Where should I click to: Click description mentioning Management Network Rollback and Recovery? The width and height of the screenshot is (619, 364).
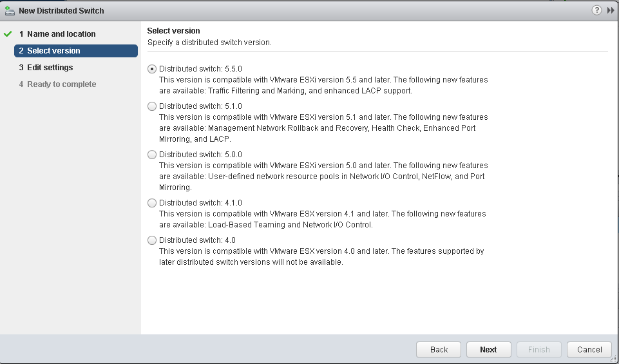pyautogui.click(x=323, y=128)
